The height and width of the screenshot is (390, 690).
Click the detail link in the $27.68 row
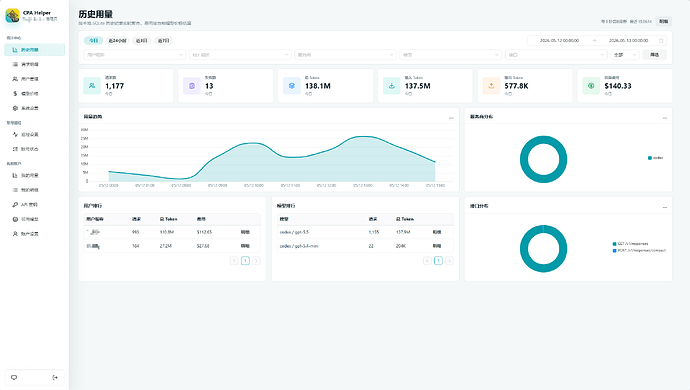(x=245, y=246)
